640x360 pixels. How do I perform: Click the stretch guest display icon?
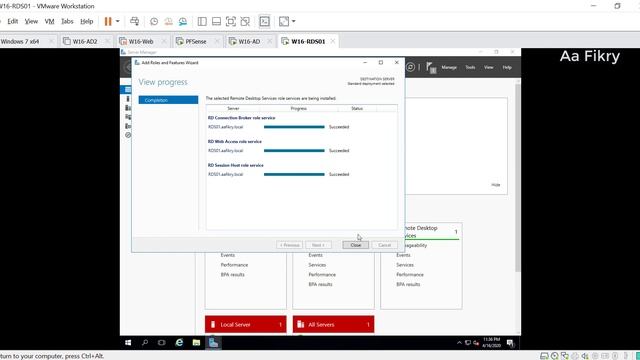(284, 21)
